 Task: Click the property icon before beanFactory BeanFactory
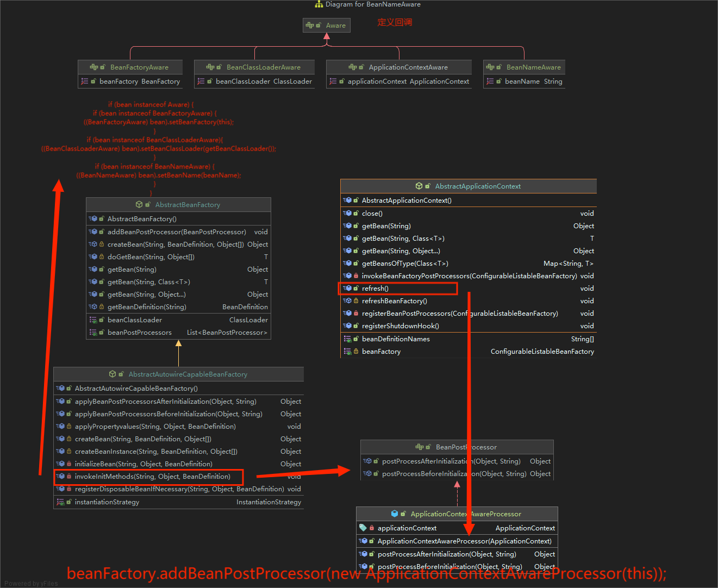pyautogui.click(x=85, y=81)
